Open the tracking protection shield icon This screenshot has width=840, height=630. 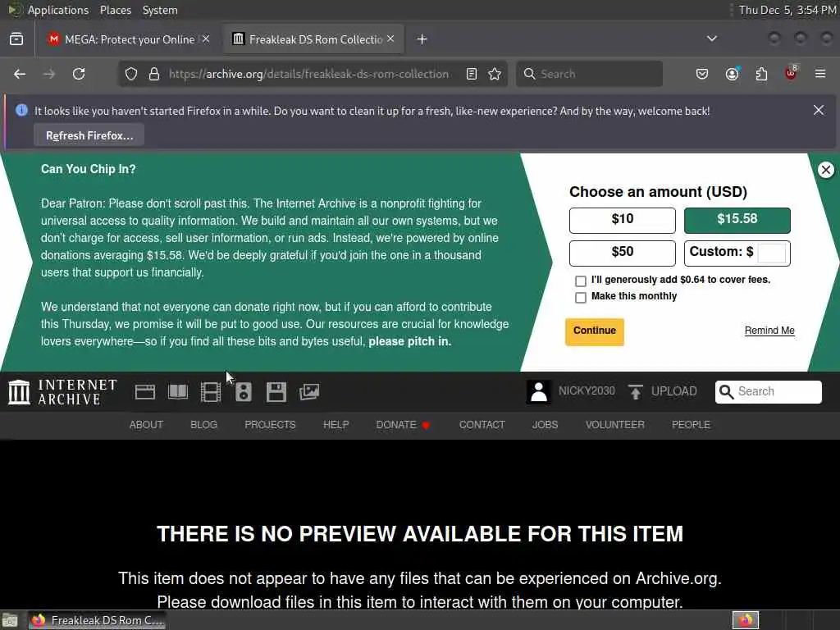131,74
